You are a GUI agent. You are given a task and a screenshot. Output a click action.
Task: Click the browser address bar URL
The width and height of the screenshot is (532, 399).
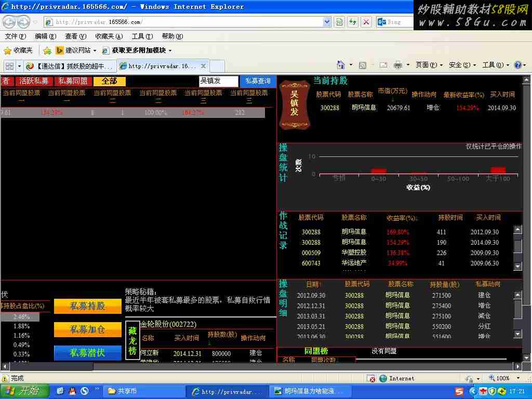click(x=183, y=22)
